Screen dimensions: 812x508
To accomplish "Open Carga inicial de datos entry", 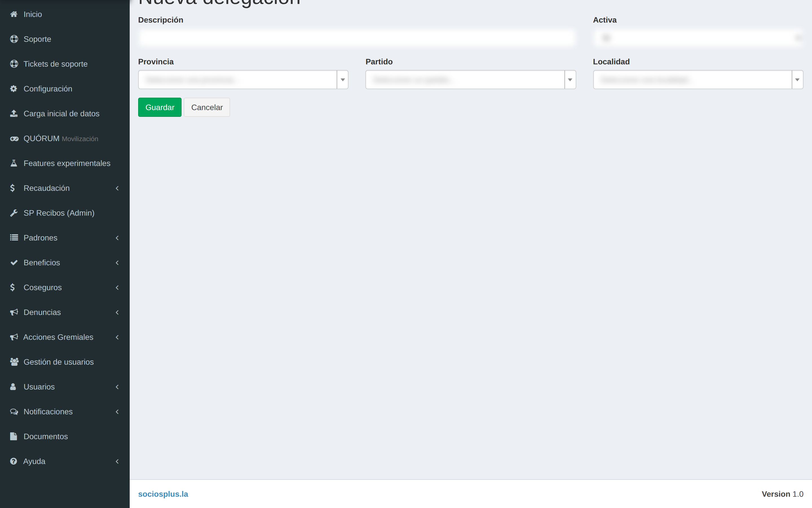I will pos(65,113).
